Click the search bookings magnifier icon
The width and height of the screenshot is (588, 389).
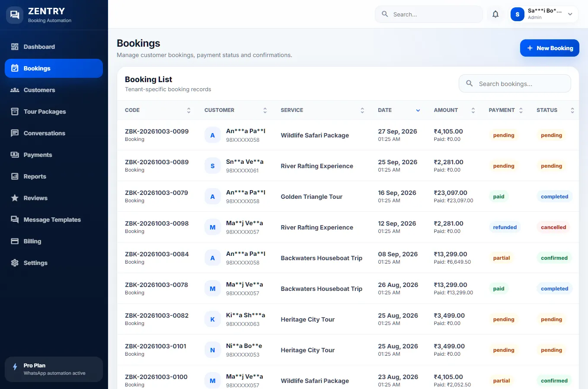coord(469,83)
